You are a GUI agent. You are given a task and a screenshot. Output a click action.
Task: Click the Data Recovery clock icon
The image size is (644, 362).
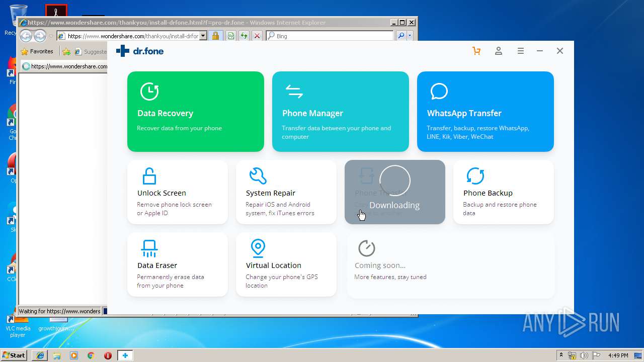(149, 92)
